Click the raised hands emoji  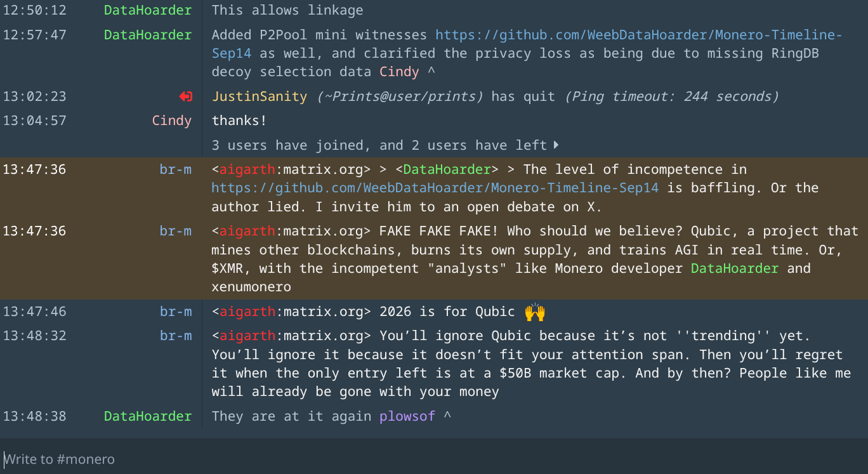[x=535, y=312]
